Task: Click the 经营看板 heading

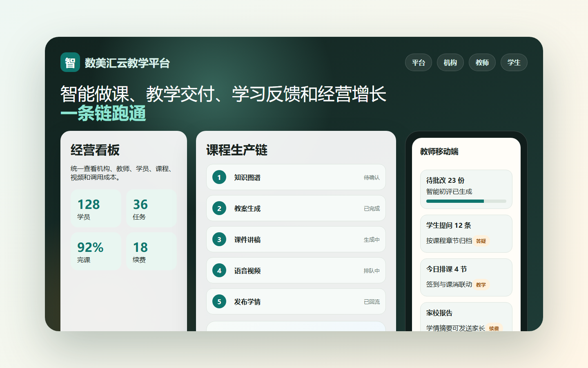Action: 95,150
